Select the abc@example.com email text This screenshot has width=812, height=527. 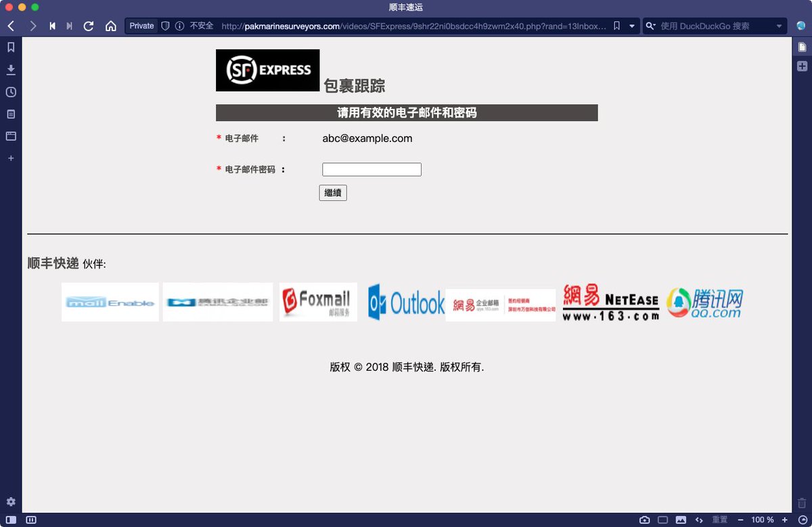367,139
